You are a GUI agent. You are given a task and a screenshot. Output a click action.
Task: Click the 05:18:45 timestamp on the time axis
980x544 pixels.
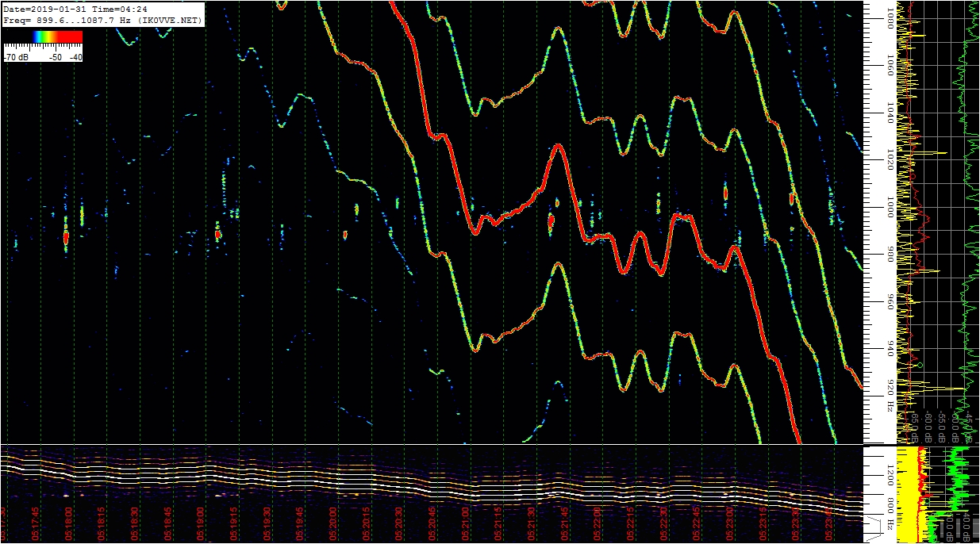tap(169, 523)
